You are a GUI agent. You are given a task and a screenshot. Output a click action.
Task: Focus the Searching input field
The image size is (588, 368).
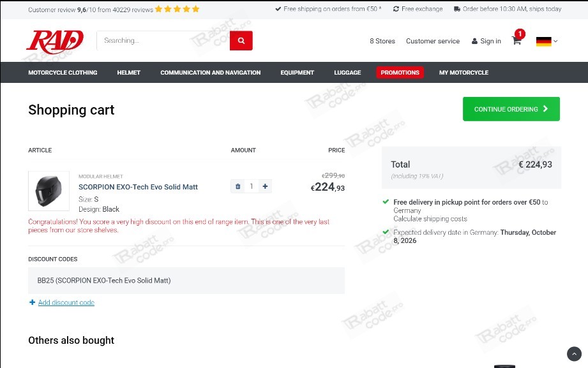click(x=163, y=40)
